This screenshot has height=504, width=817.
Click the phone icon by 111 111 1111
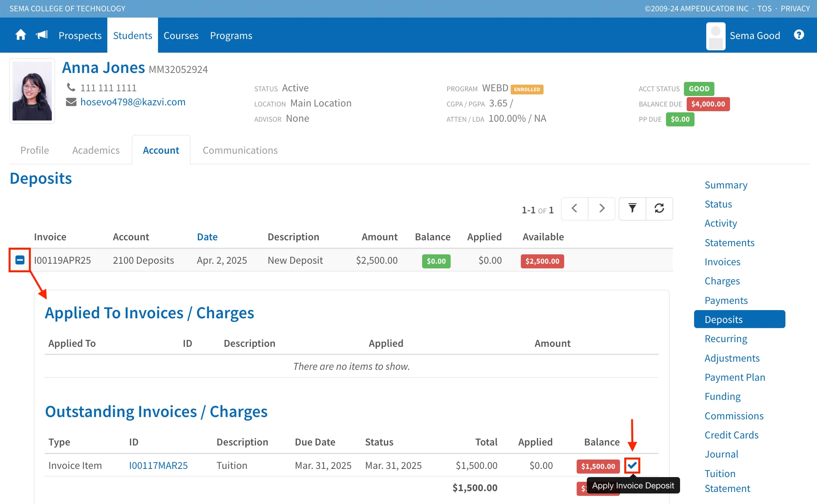click(71, 87)
